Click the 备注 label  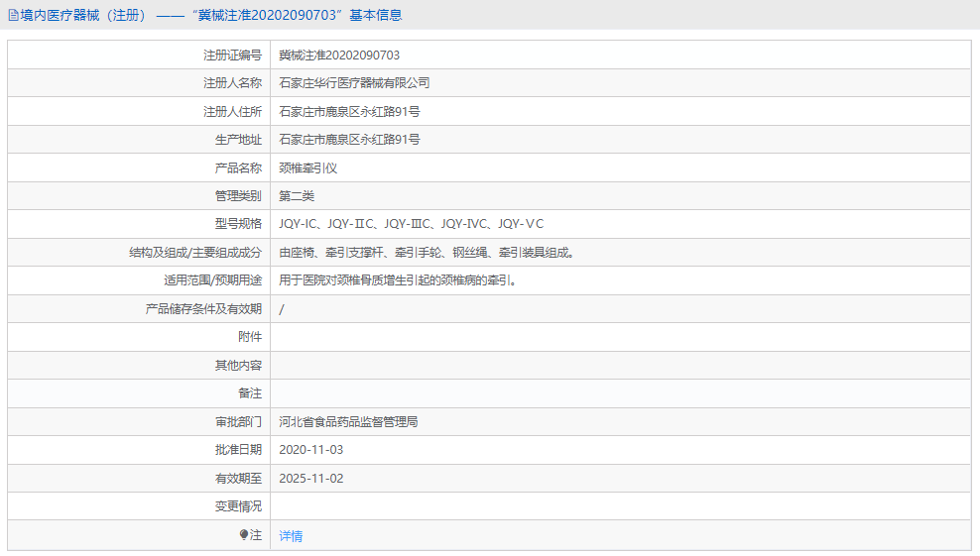pyautogui.click(x=250, y=392)
